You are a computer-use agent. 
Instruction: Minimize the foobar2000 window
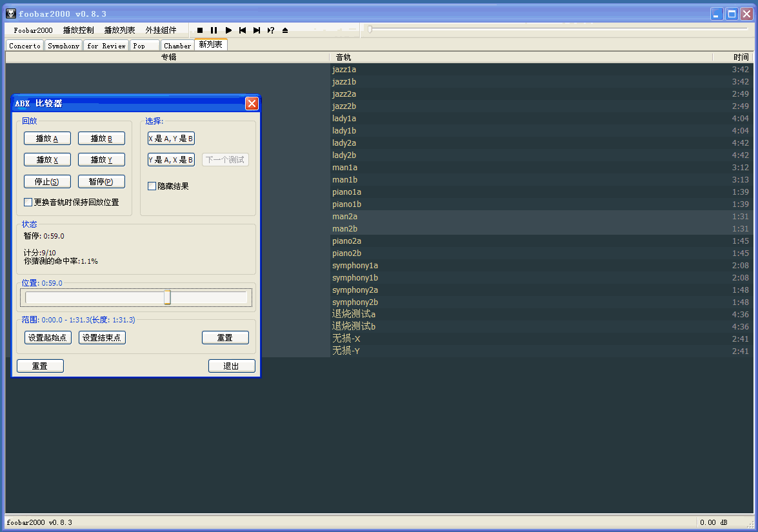[x=717, y=14]
